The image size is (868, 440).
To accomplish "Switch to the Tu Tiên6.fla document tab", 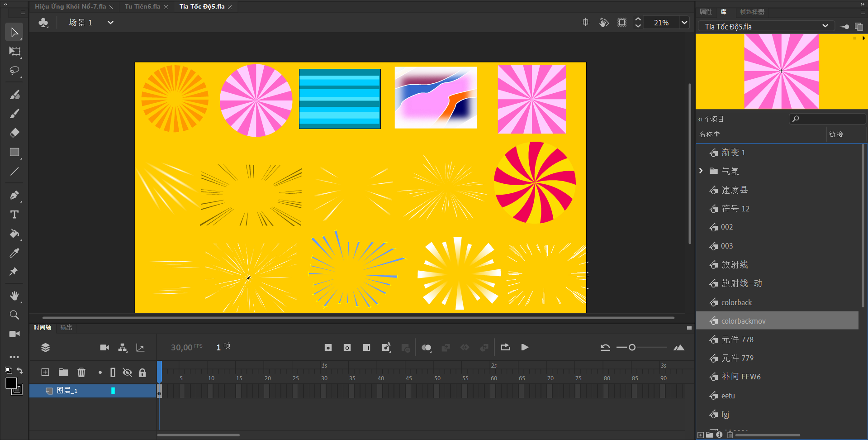I will (x=142, y=7).
